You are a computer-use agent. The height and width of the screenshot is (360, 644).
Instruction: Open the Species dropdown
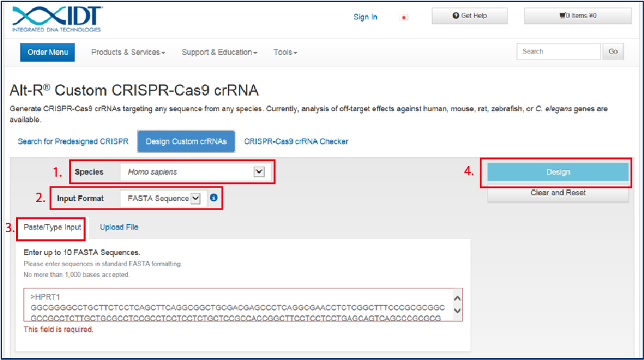click(195, 172)
